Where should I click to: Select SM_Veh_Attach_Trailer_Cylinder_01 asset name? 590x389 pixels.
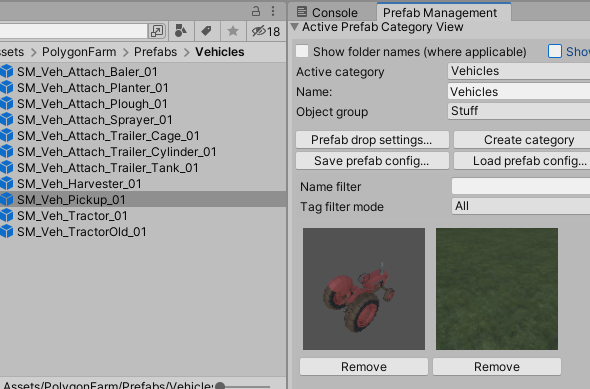(117, 152)
